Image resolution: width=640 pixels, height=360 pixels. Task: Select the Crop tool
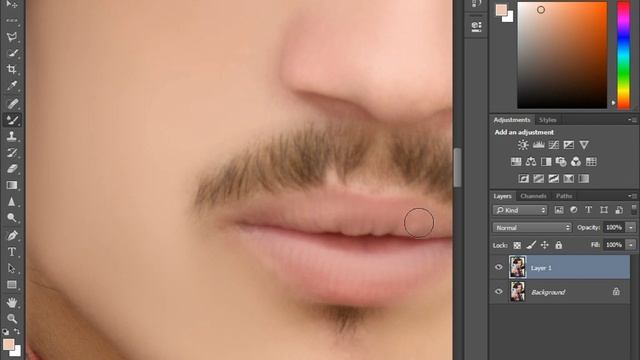pyautogui.click(x=12, y=69)
